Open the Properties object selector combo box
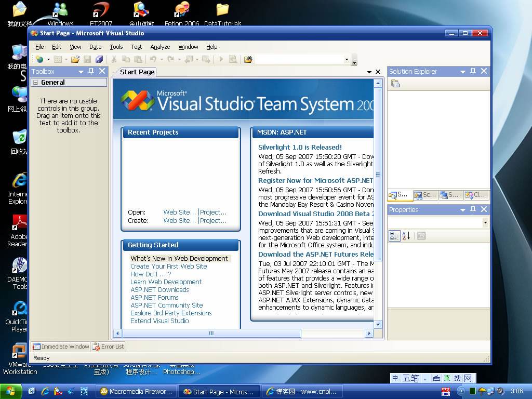The width and height of the screenshot is (532, 399). pyautogui.click(x=486, y=222)
